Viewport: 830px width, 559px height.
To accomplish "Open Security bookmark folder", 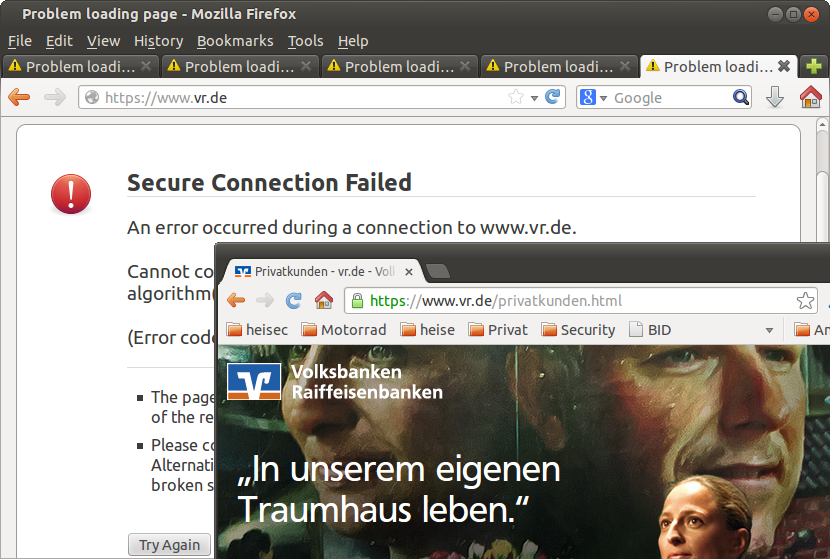I will tap(578, 330).
